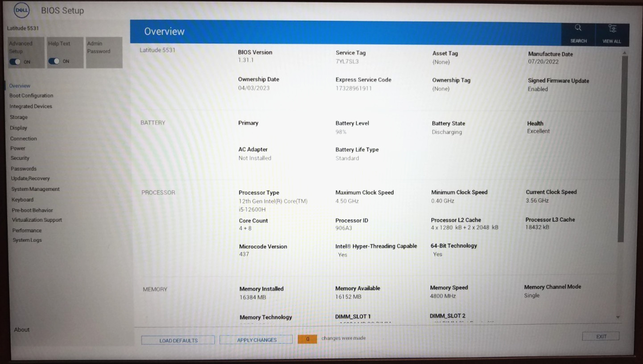The image size is (643, 364).
Task: Click the Memory Speed 4800 MHz value
Action: [x=443, y=296]
